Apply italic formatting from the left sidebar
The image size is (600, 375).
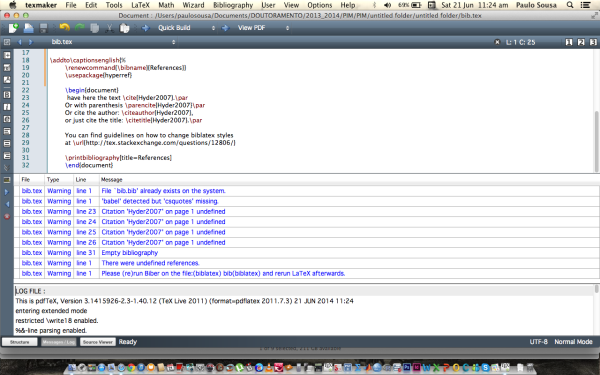7,107
